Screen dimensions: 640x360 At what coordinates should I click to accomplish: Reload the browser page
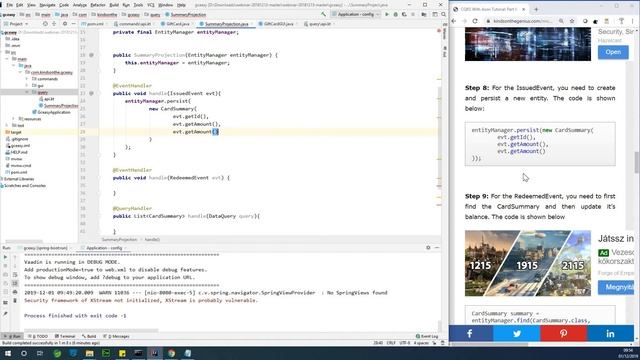(x=475, y=21)
